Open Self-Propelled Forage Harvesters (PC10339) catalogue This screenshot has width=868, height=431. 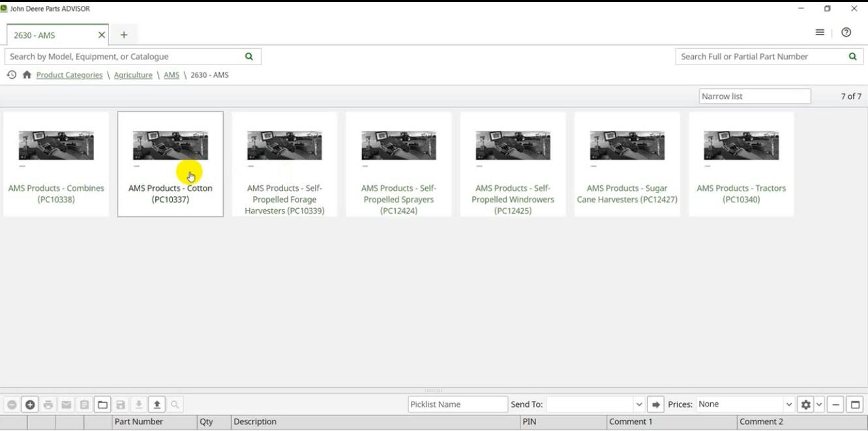pos(284,164)
